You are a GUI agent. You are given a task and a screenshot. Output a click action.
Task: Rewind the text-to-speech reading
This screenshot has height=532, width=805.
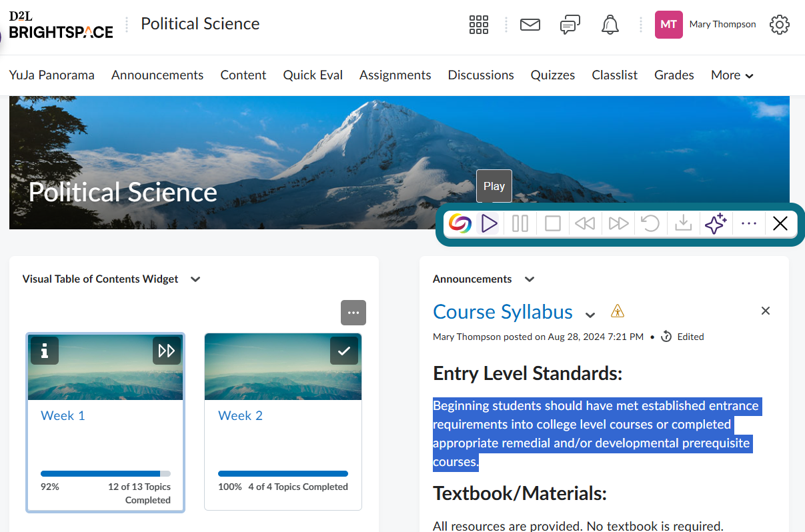coord(585,223)
